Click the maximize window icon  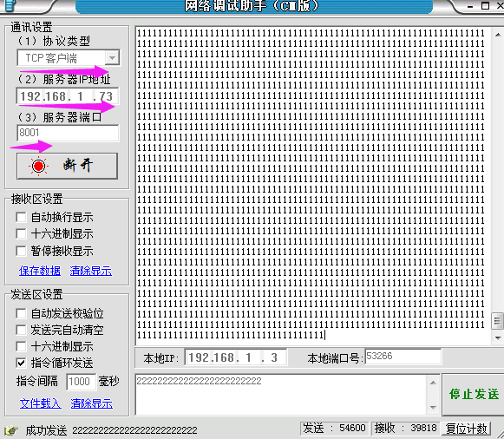point(485,5)
